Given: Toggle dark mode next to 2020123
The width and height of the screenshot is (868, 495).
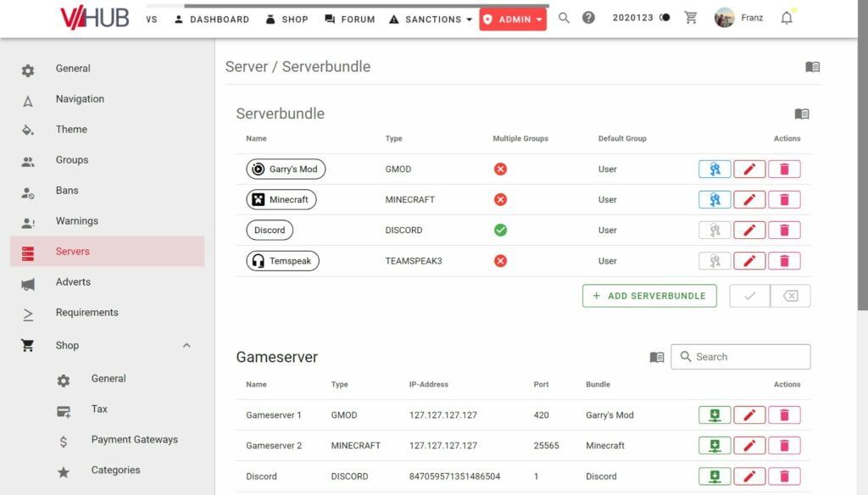Looking at the screenshot, I should (x=665, y=18).
